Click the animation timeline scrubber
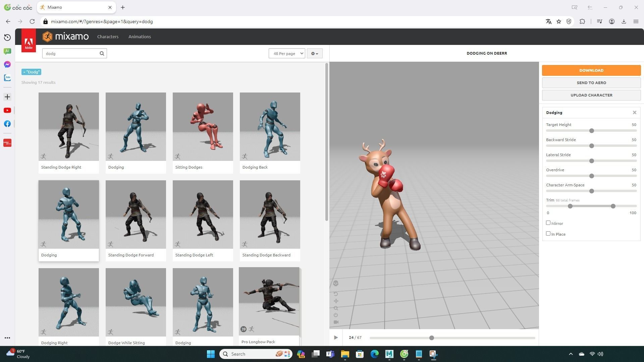Screen dimensions: 644x362 432,338
